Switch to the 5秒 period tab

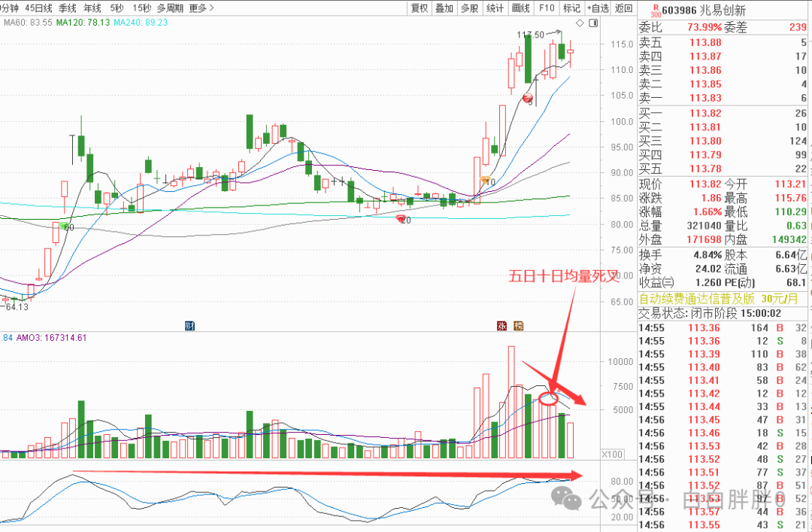coord(117,8)
